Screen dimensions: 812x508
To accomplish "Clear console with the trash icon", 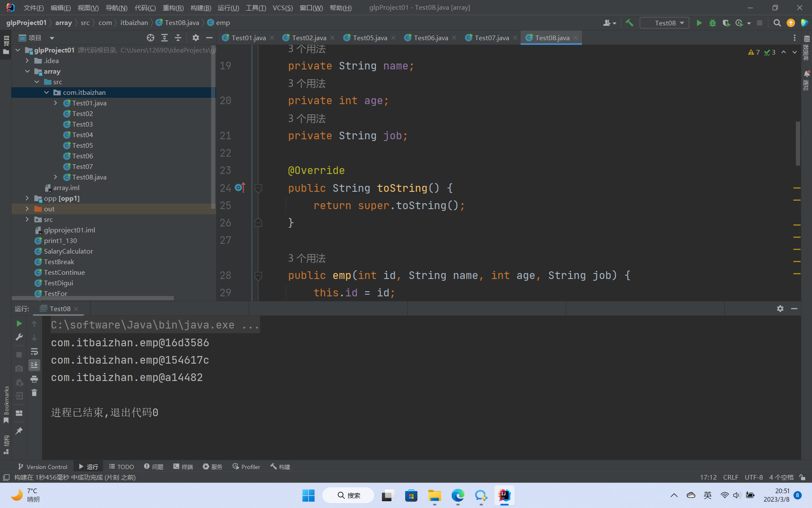I will coord(34,393).
